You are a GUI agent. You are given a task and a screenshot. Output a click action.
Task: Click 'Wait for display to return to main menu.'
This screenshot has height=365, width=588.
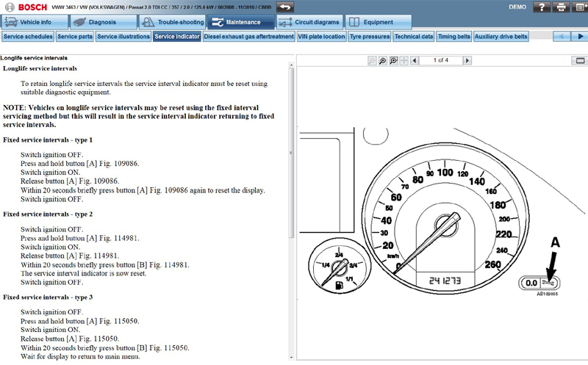[80, 356]
